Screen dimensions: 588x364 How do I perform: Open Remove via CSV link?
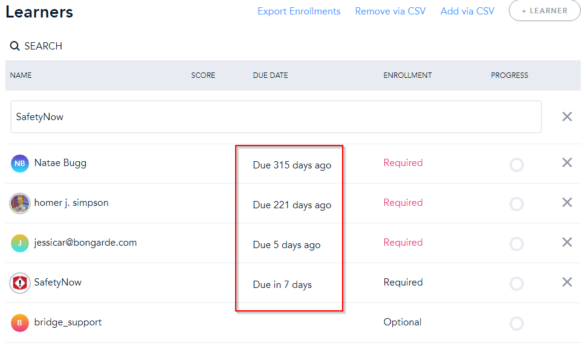(390, 11)
